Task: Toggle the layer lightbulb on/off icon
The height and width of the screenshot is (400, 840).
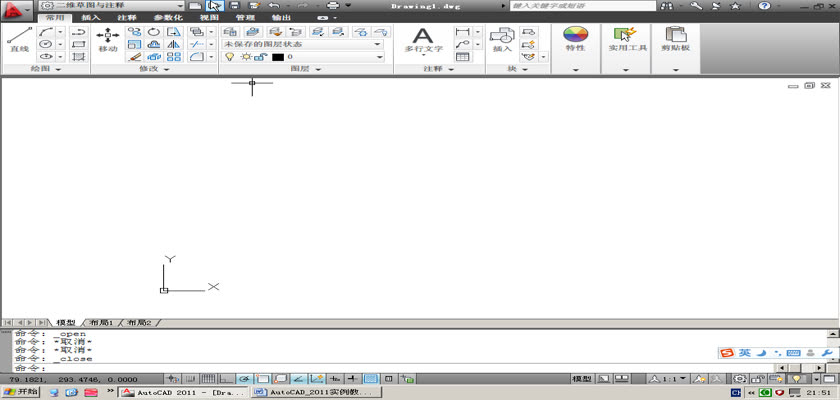Action: coord(229,57)
